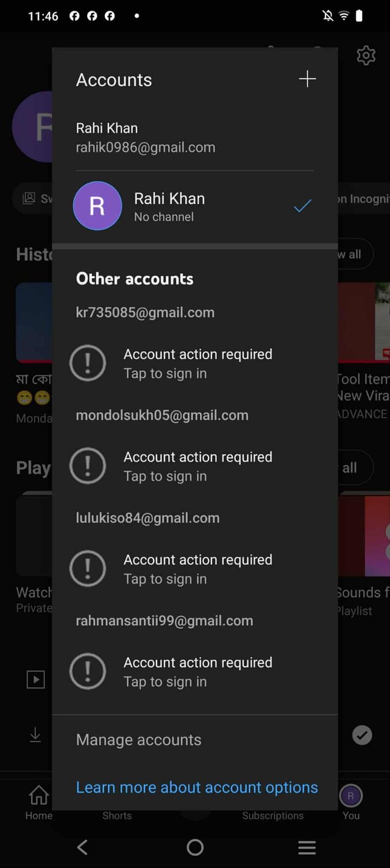Tap the downloads arrow icon
This screenshot has width=390, height=868.
(x=35, y=735)
